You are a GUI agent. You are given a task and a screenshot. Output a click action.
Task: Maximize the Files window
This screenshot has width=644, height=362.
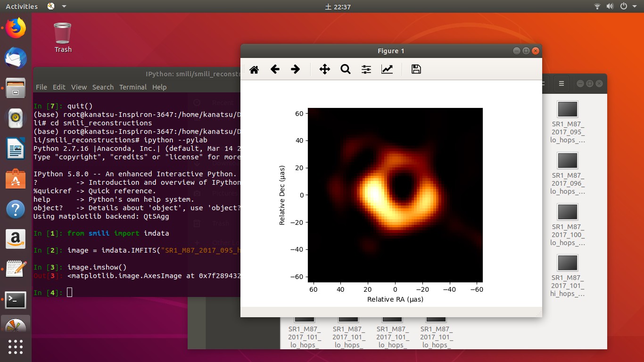pos(590,83)
